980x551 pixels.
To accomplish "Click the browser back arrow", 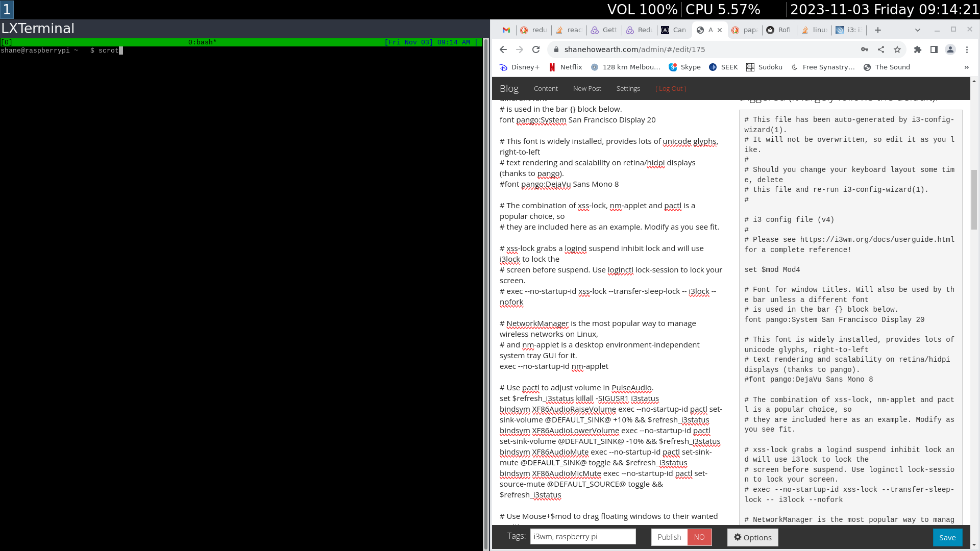I will point(503,49).
